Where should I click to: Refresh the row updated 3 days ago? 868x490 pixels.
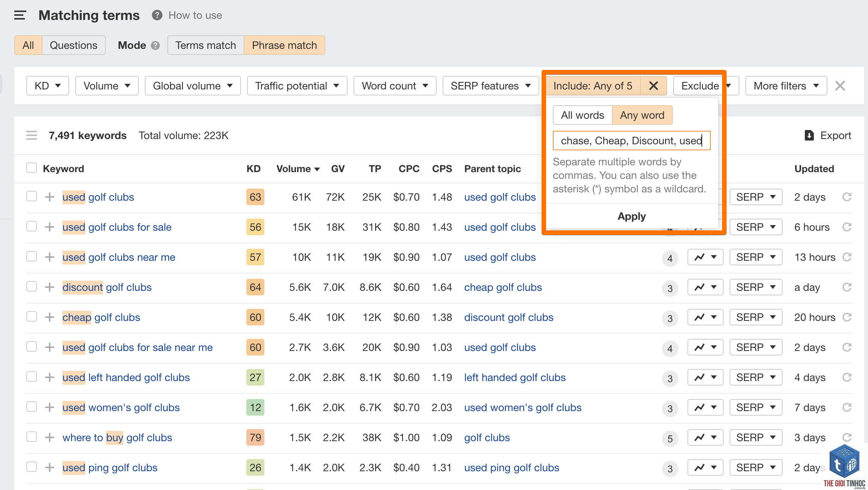(847, 437)
